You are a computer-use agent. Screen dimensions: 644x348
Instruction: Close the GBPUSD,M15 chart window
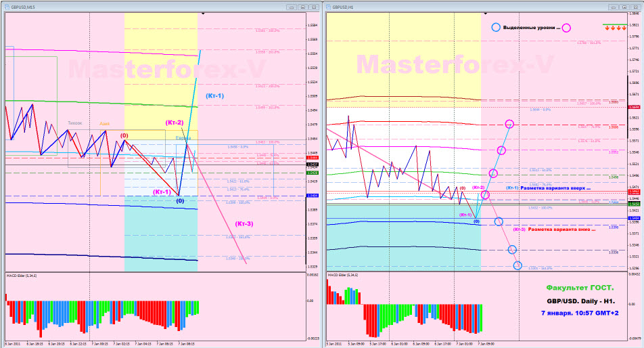[x=314, y=7]
